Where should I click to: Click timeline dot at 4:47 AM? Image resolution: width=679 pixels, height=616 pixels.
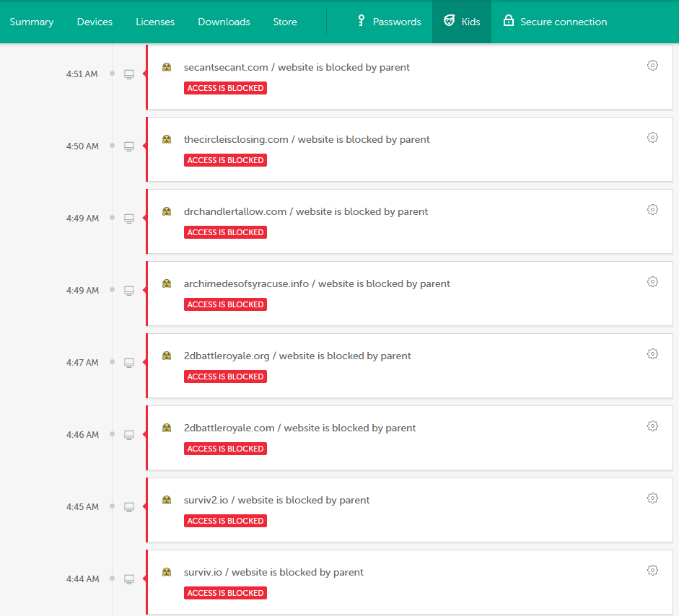click(x=112, y=362)
